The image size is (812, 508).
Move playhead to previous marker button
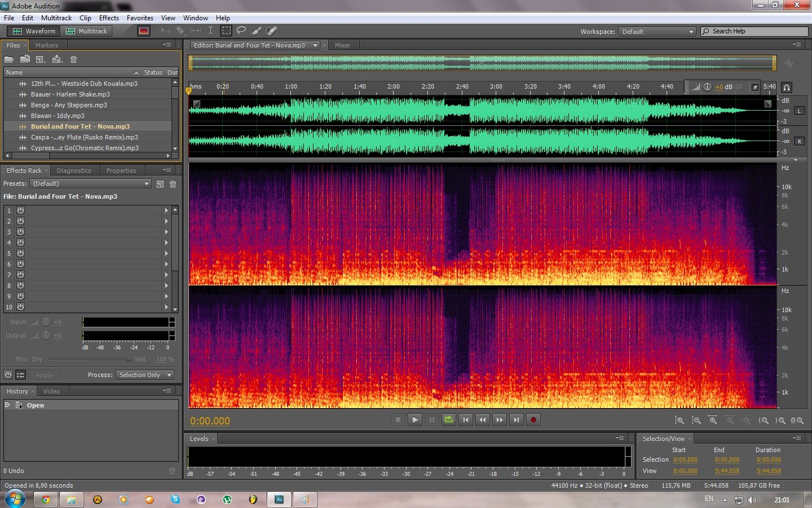pos(466,420)
